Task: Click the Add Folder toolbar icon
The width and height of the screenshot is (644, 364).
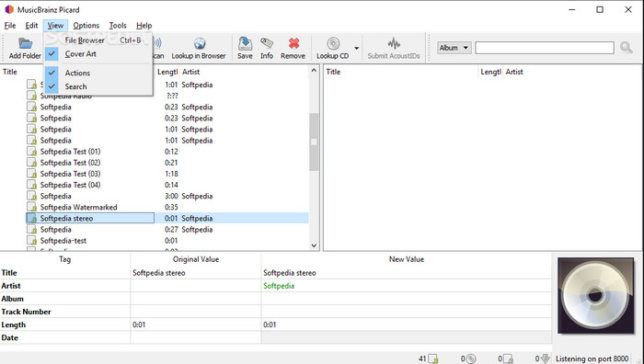Action: click(25, 43)
